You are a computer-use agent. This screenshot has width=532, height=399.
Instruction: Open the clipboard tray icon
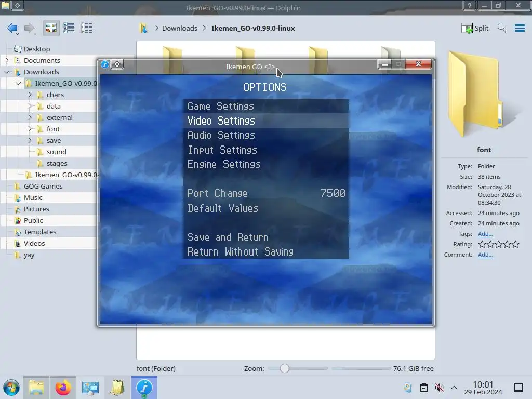click(x=424, y=388)
